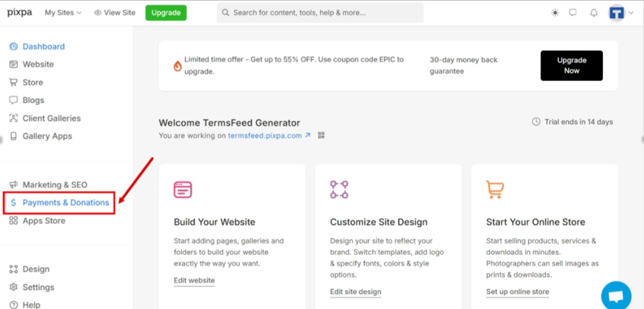The width and height of the screenshot is (644, 309).
Task: Click the 30-day money back guarantee text
Action: [464, 66]
